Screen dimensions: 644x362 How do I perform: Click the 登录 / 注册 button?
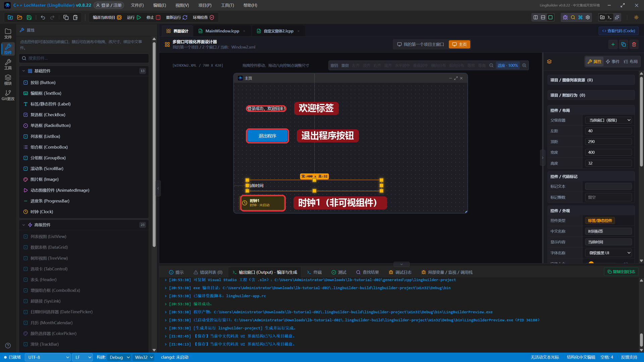click(x=109, y=5)
